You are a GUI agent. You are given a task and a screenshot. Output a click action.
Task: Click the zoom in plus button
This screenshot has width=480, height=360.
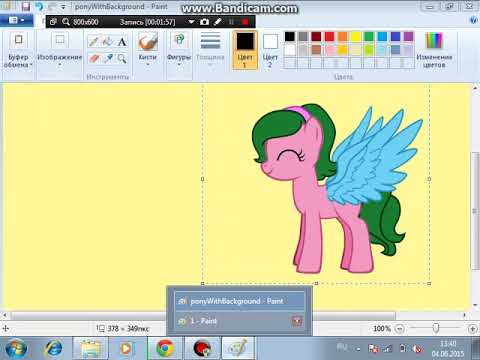(x=472, y=329)
